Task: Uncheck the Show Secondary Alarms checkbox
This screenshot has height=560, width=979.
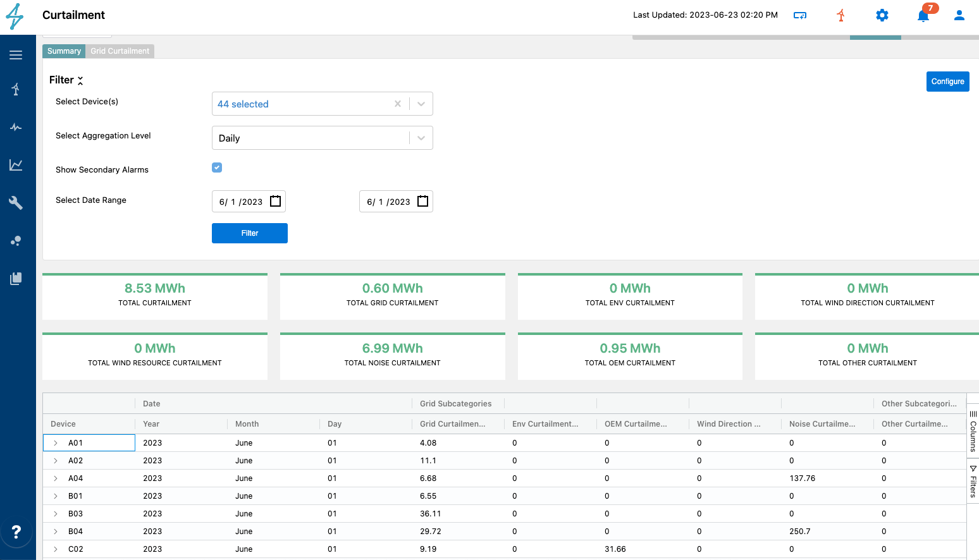Action: point(217,167)
